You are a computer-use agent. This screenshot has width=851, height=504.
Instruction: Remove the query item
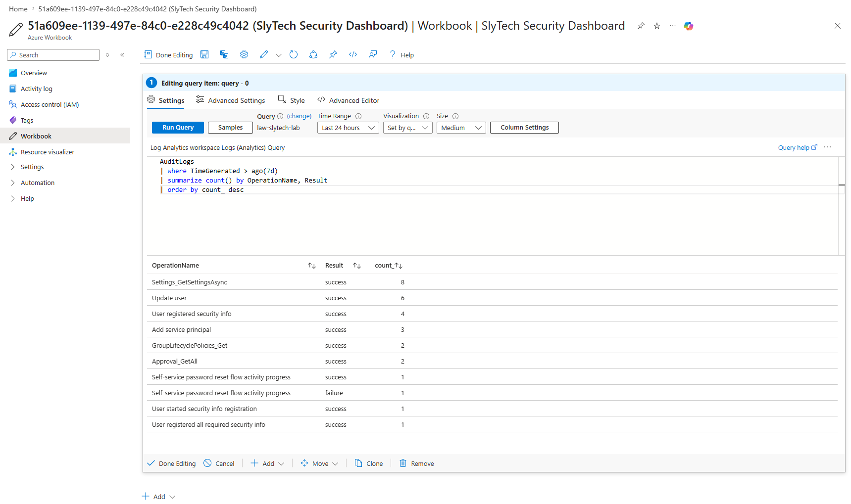pyautogui.click(x=416, y=463)
